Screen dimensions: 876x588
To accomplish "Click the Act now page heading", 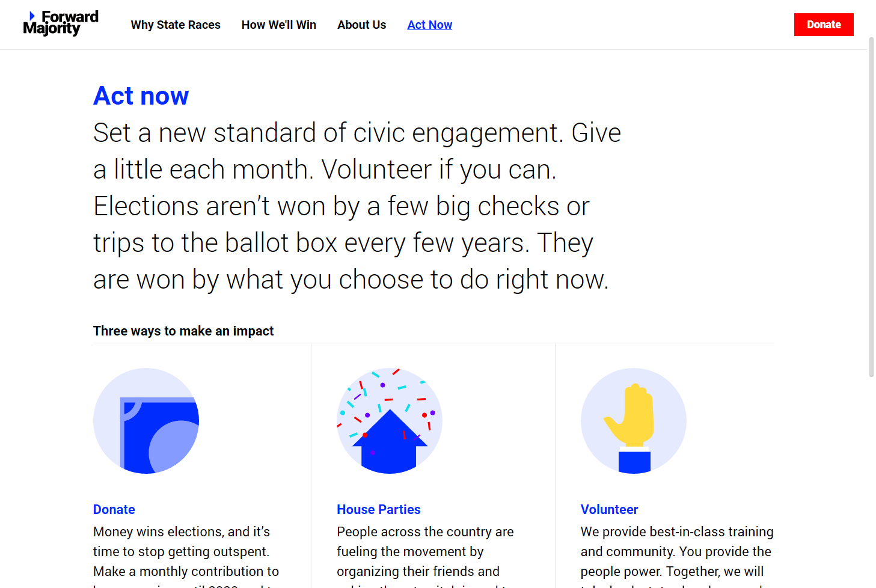I will click(x=141, y=96).
